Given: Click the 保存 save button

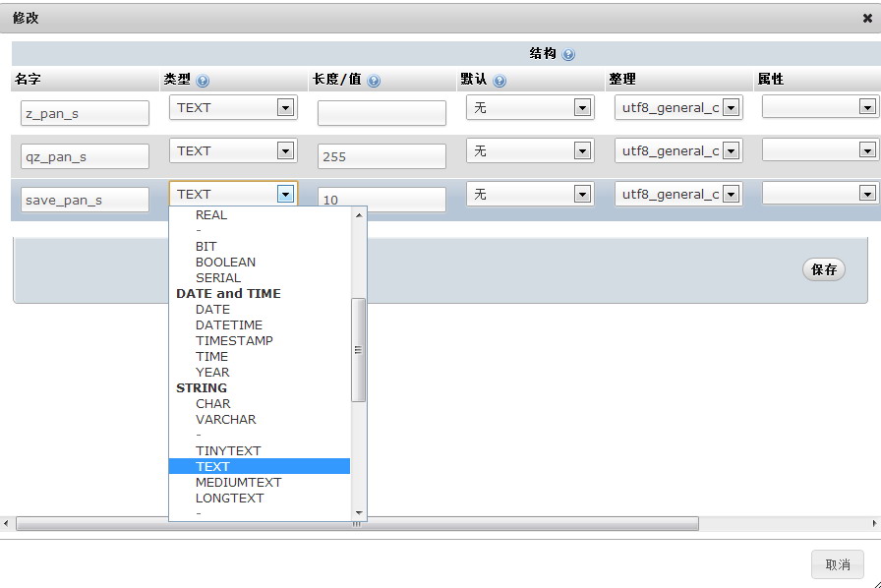Looking at the screenshot, I should tap(823, 269).
